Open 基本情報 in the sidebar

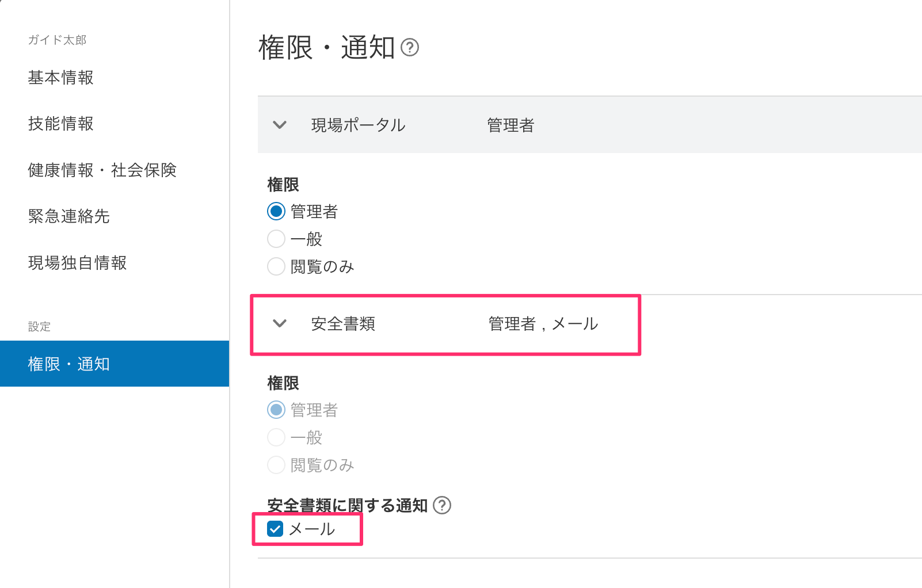61,78
